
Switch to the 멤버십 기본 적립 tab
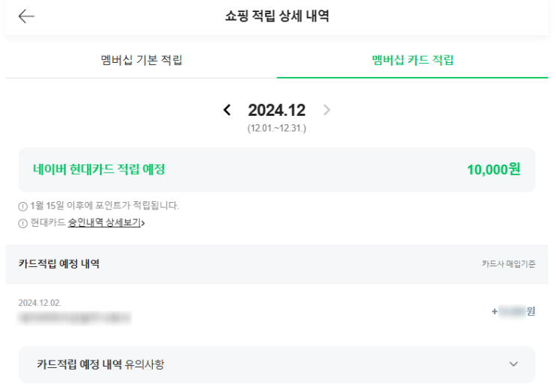pos(141,61)
